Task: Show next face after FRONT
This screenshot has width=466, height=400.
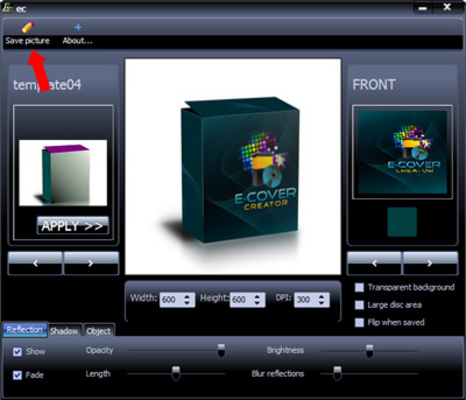Action: [x=430, y=263]
